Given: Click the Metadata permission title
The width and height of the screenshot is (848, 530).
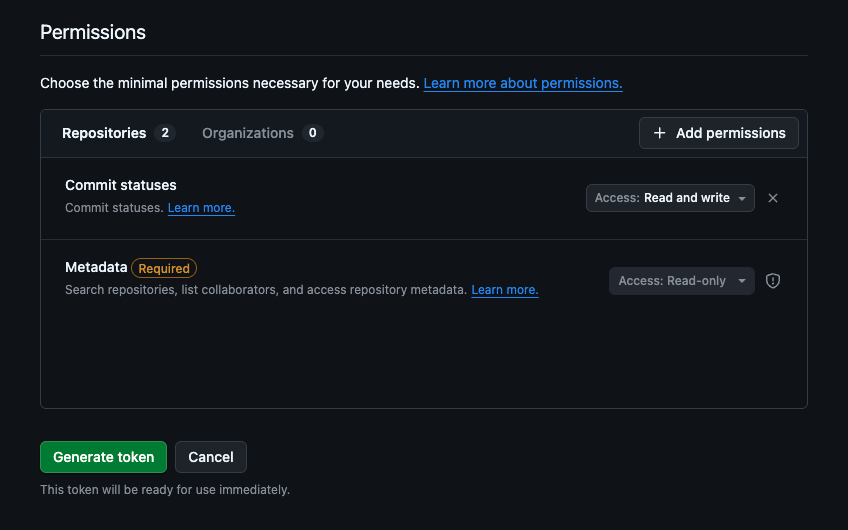Looking at the screenshot, I should click(x=96, y=267).
